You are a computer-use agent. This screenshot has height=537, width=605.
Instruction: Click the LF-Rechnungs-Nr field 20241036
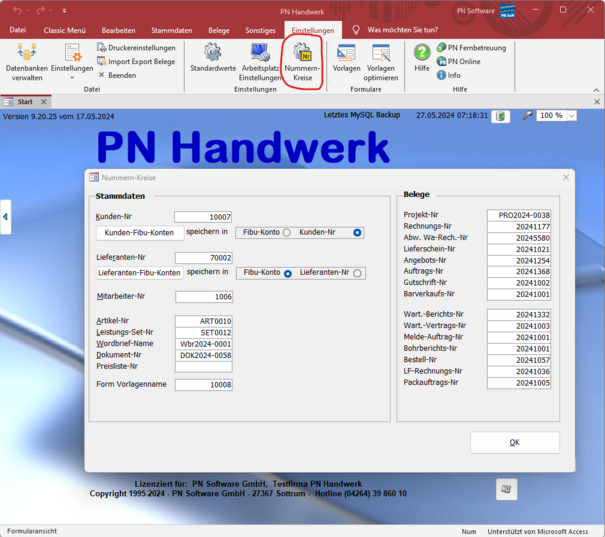tap(519, 372)
